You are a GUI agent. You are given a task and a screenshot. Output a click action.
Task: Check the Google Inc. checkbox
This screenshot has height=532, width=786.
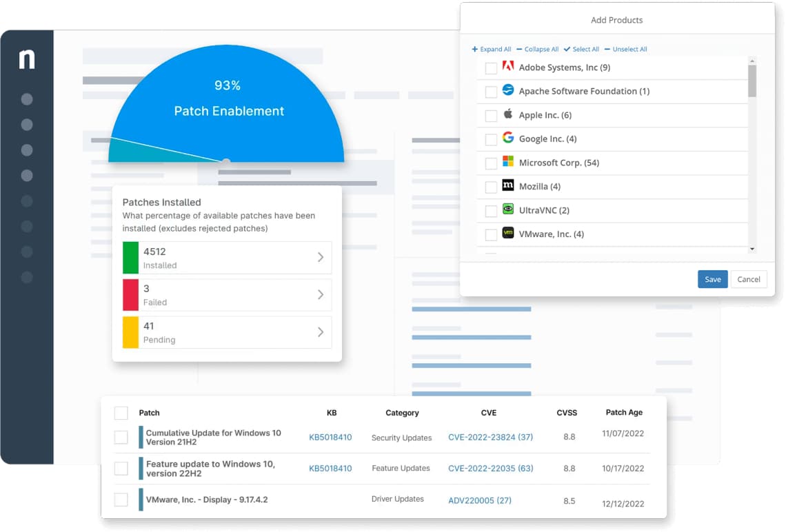pos(491,139)
